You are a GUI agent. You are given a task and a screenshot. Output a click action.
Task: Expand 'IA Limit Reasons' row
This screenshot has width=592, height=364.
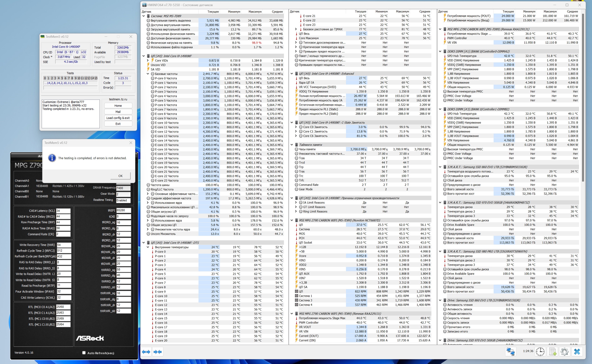(x=296, y=202)
